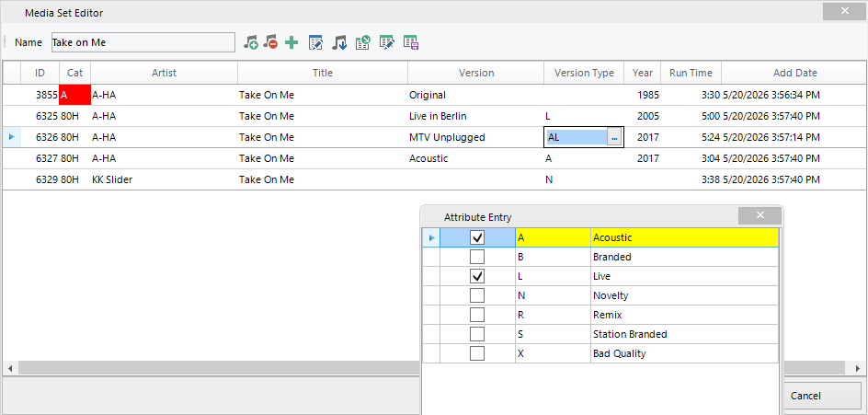This screenshot has width=868, height=415.
Task: Click the remove song icon (music note with minus)
Action: pyautogui.click(x=270, y=42)
